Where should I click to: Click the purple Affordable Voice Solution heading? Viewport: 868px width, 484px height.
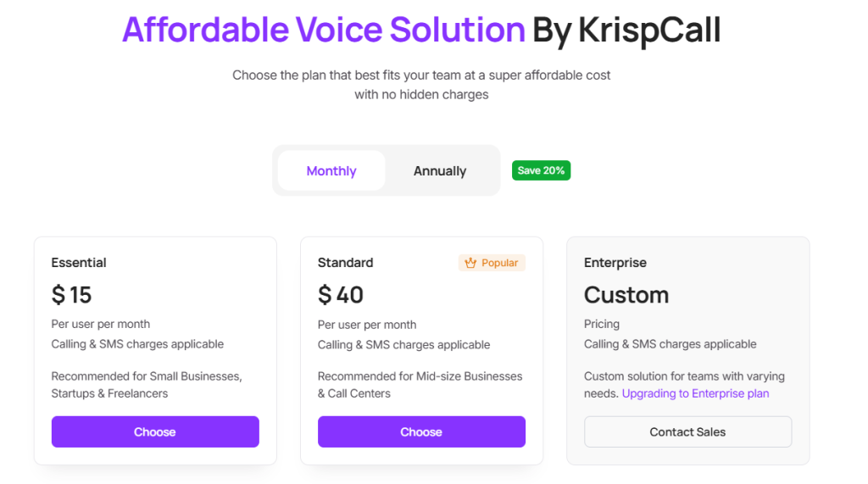click(324, 31)
